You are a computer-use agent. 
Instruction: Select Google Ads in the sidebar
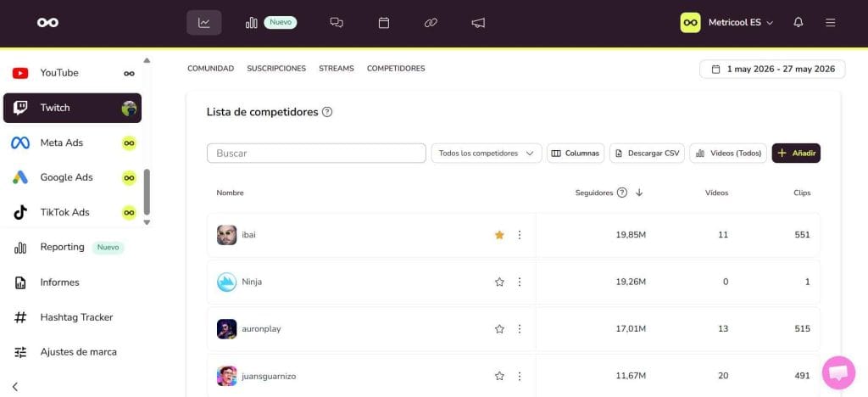(73, 178)
